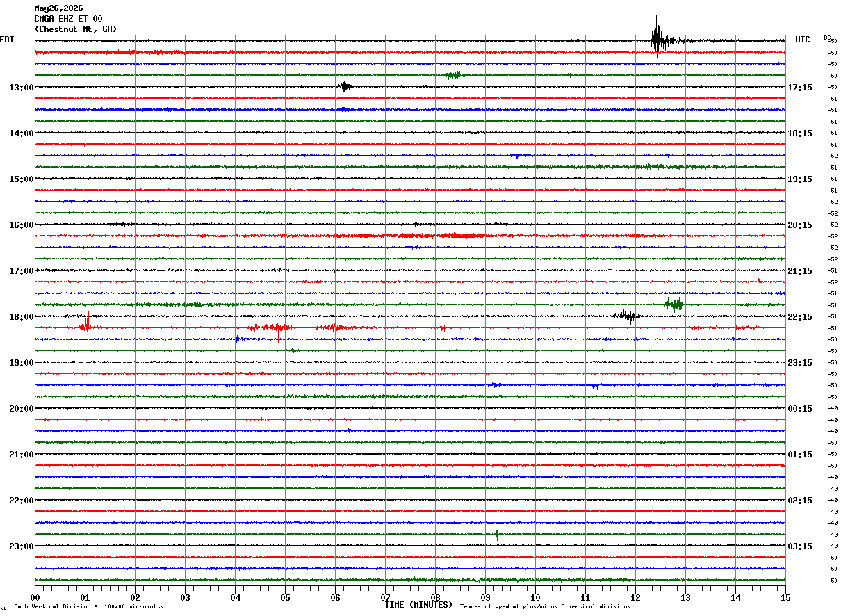
Task: Click the May26,2026 date label
Action: point(58,8)
